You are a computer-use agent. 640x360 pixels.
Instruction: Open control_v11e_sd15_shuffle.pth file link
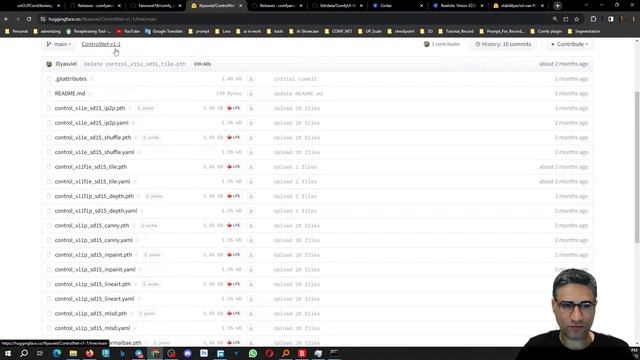click(x=93, y=138)
